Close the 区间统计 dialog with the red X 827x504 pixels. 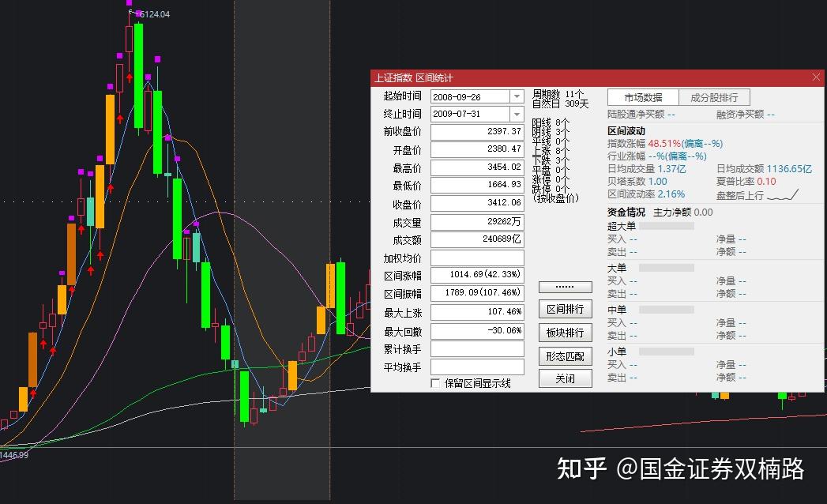coord(816,77)
